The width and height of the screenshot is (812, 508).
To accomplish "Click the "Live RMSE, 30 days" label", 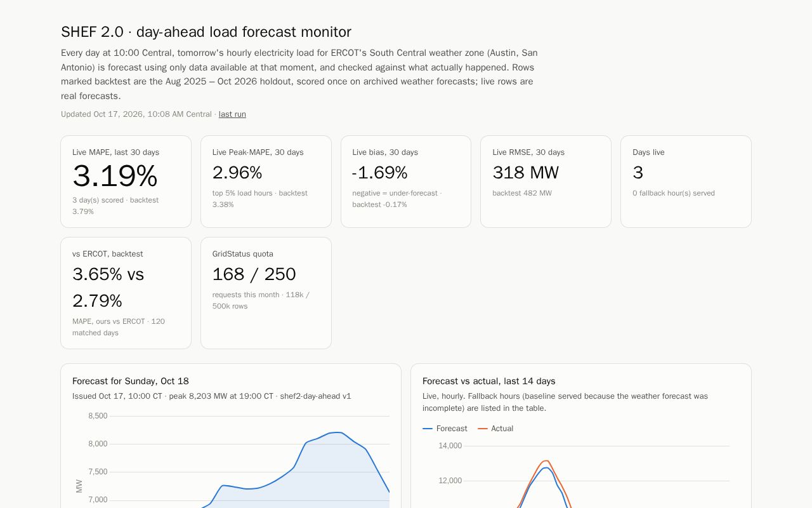I will [528, 152].
